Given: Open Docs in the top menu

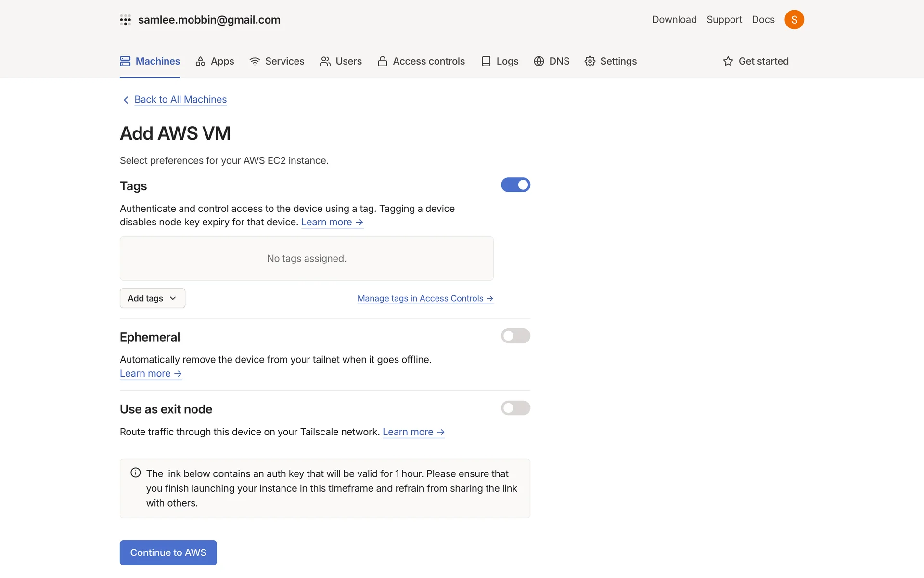Looking at the screenshot, I should (x=763, y=20).
